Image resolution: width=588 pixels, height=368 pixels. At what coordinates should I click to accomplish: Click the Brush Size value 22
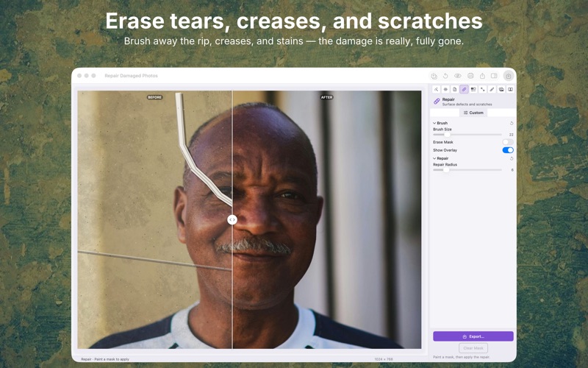[511, 135]
